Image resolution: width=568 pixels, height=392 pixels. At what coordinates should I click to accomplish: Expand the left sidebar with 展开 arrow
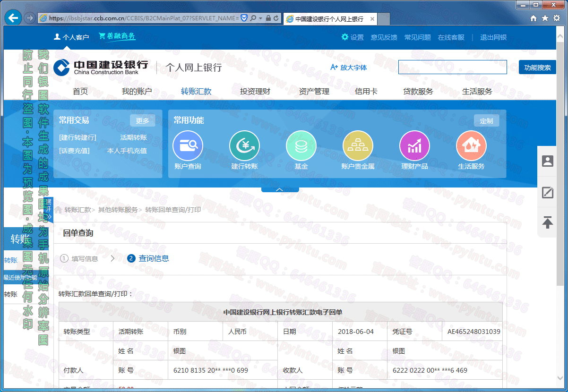(x=49, y=210)
